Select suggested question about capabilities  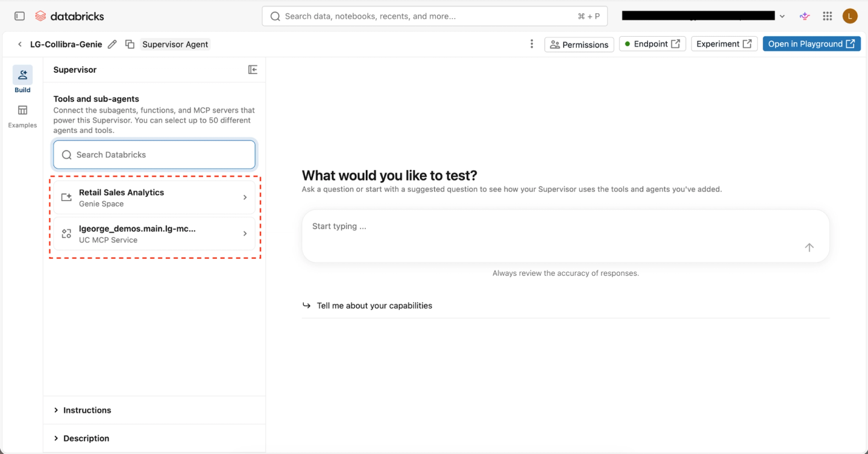point(374,305)
